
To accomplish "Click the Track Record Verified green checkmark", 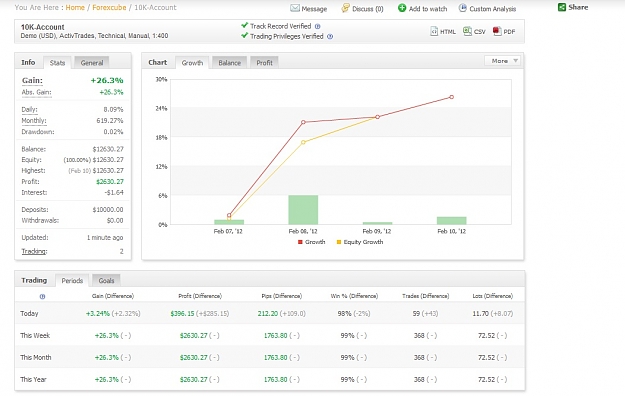I will 245,26.
